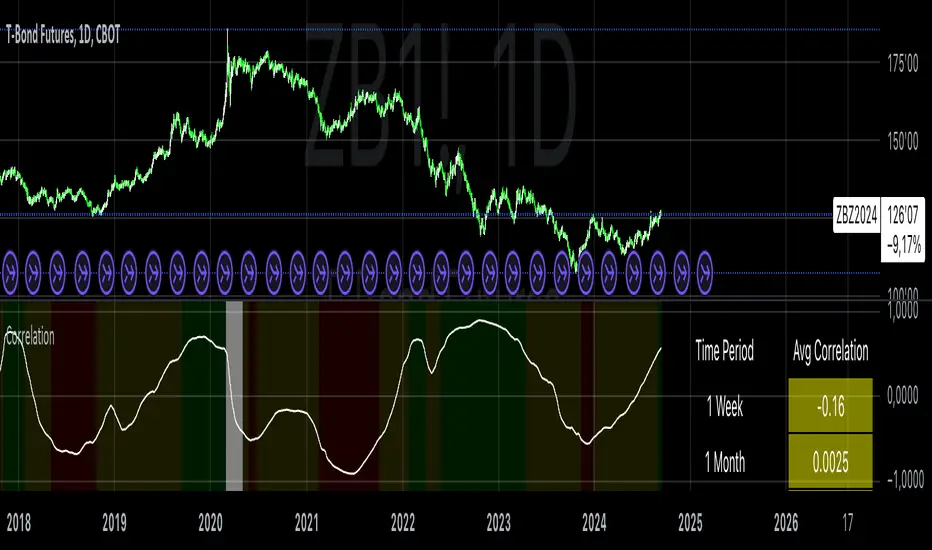Screen dimensions: 932x550
Task: Click the T-Bond Futures, 1D, CBOT title
Action: [63, 36]
